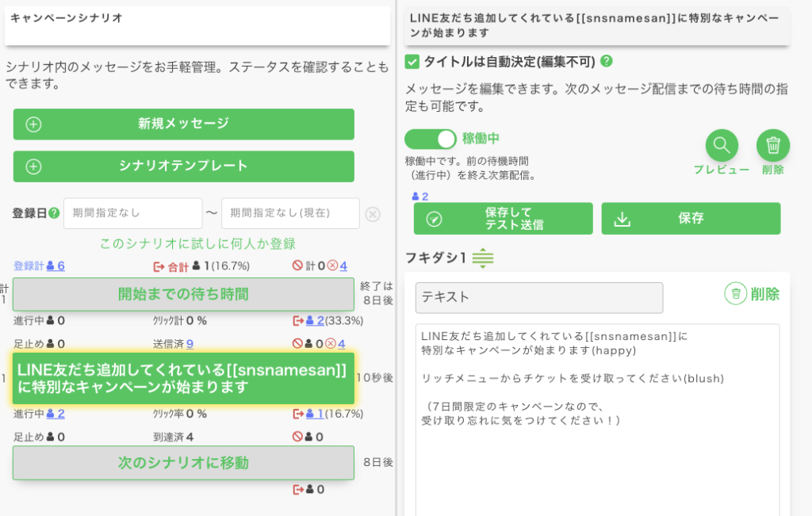The width and height of the screenshot is (812, 516).
Task: Select the highlighted LINE友だち追加 message item
Action: tap(183, 378)
